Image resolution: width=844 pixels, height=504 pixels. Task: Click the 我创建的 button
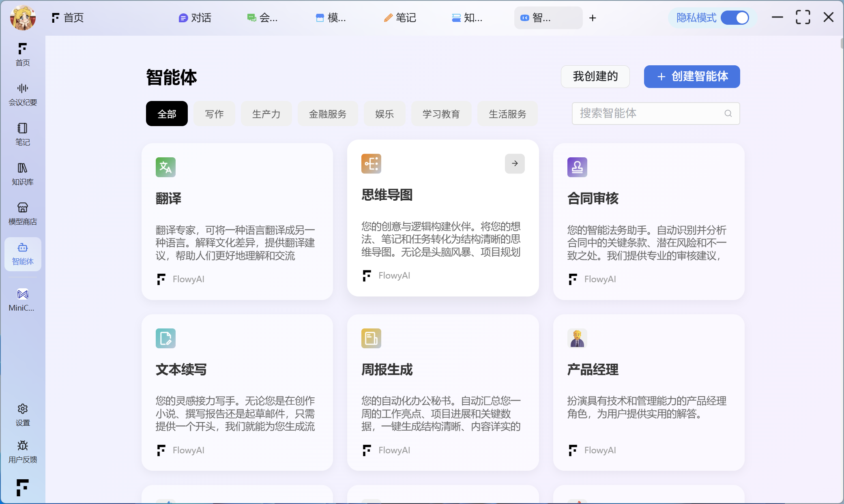595,76
